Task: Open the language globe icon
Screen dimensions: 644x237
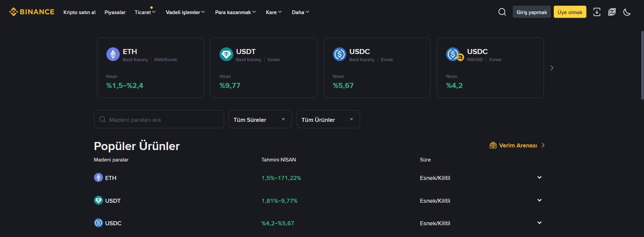Action: pos(612,12)
